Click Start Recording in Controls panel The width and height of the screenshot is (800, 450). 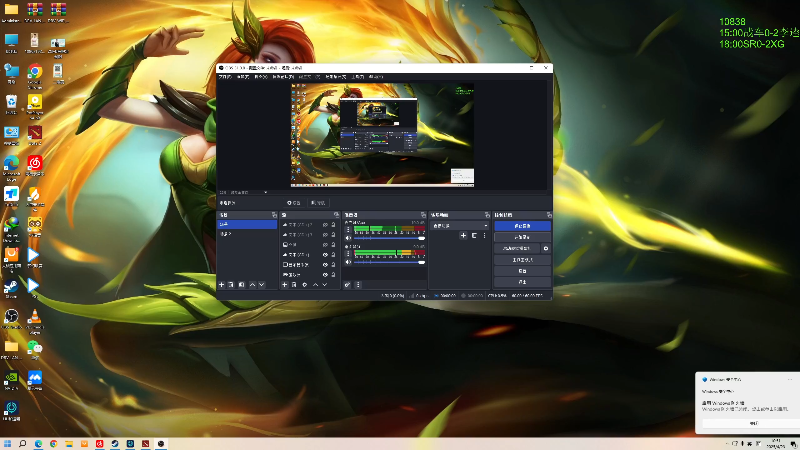click(522, 237)
